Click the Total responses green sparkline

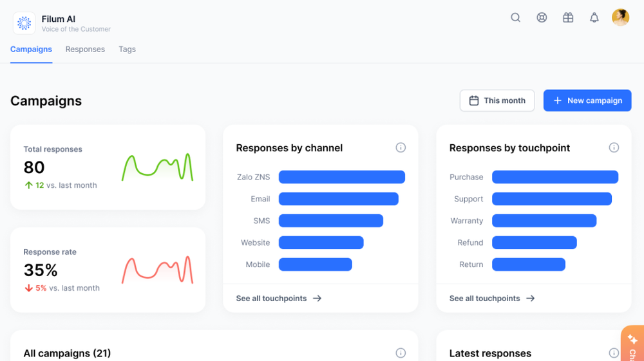(157, 167)
